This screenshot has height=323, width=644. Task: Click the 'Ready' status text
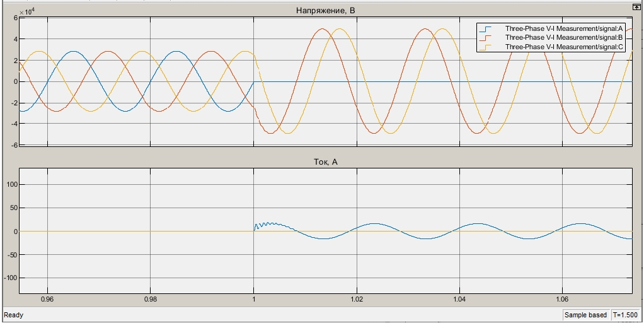(x=13, y=315)
